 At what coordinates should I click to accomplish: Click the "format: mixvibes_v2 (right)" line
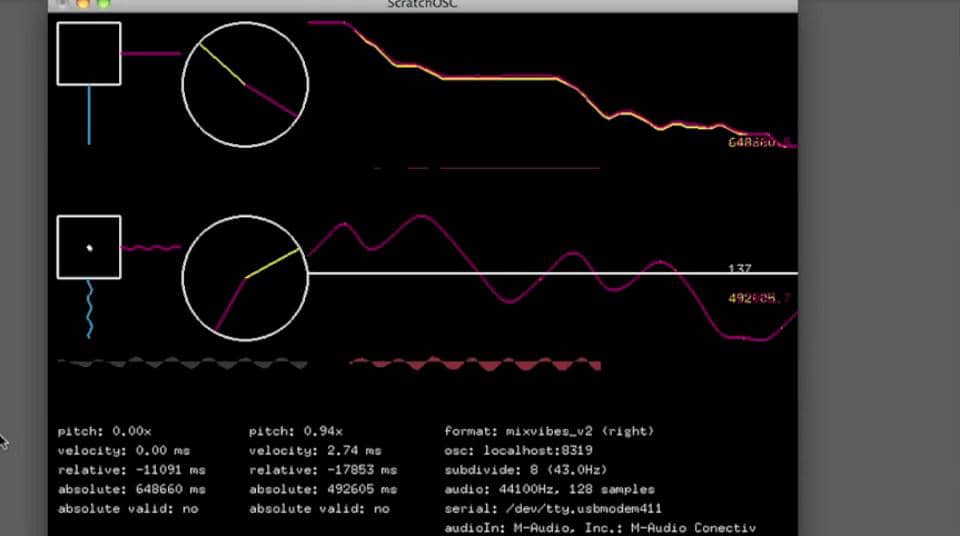click(549, 431)
